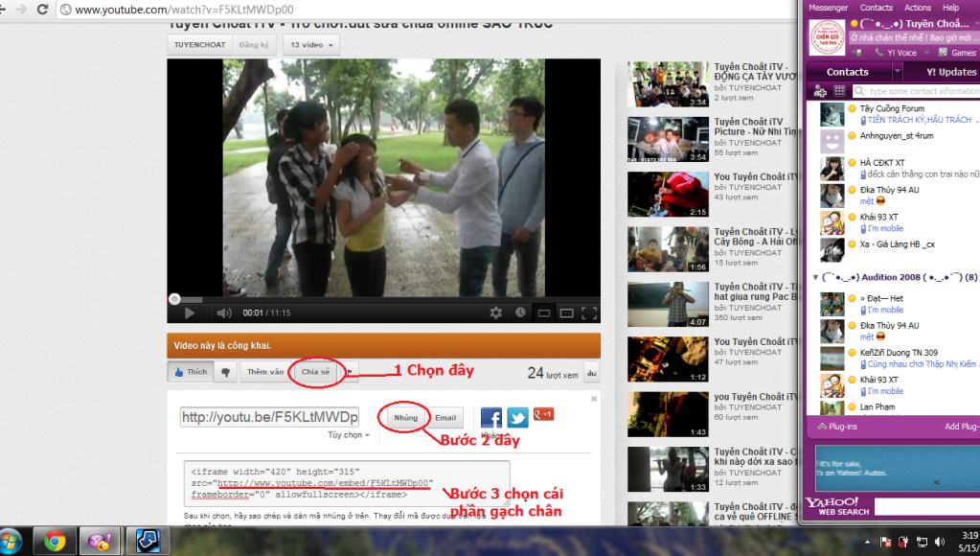The width and height of the screenshot is (980, 556).
Task: Click the video seek bar
Action: pos(383,299)
